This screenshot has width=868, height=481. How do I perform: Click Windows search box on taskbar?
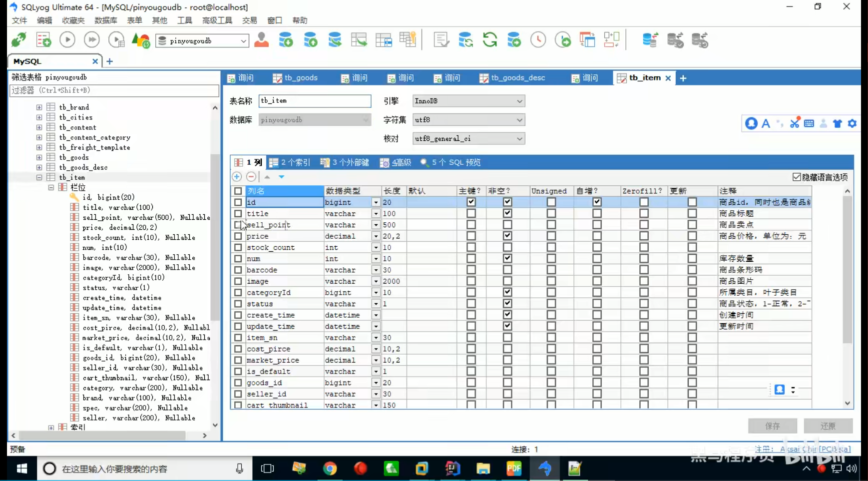[145, 469]
